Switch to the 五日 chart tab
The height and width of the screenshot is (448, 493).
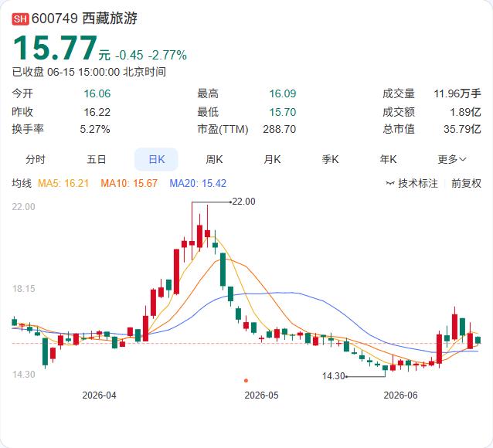(x=97, y=159)
